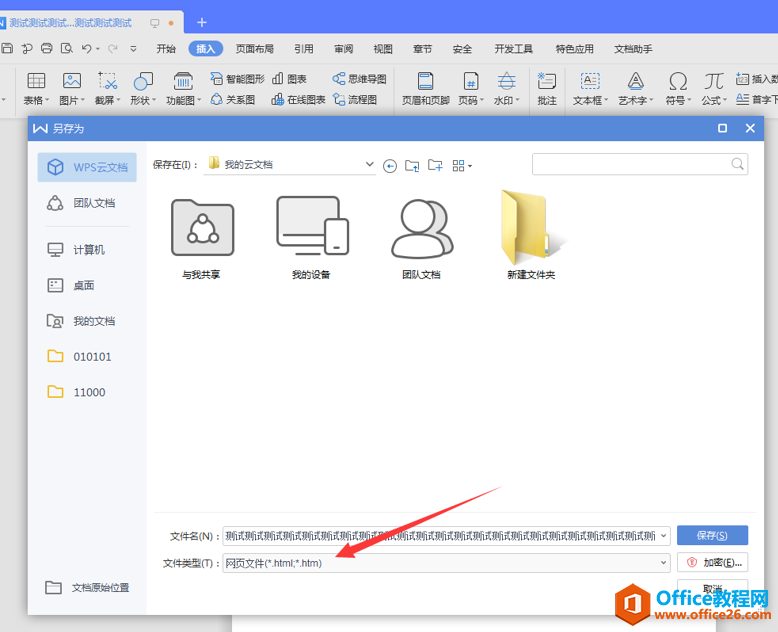
Task: Open the References (引用) tab
Action: pyautogui.click(x=304, y=49)
